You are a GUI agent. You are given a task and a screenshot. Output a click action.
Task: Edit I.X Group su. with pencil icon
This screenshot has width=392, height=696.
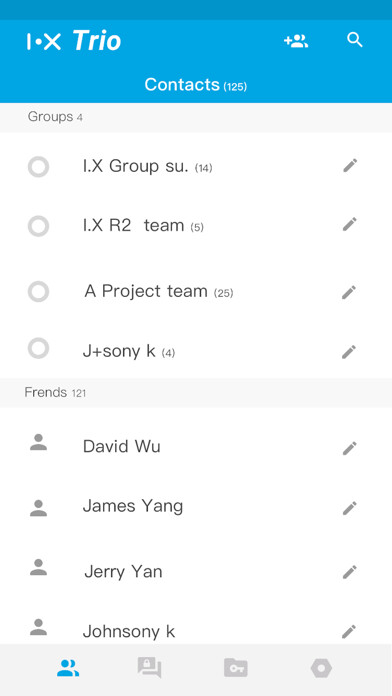click(x=350, y=166)
